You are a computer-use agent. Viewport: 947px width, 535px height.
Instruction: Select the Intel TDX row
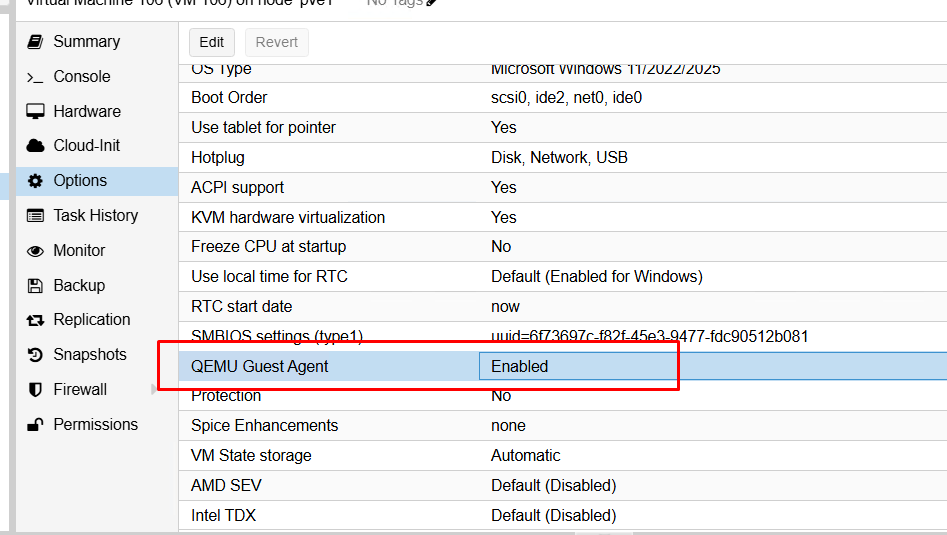[x=563, y=516]
